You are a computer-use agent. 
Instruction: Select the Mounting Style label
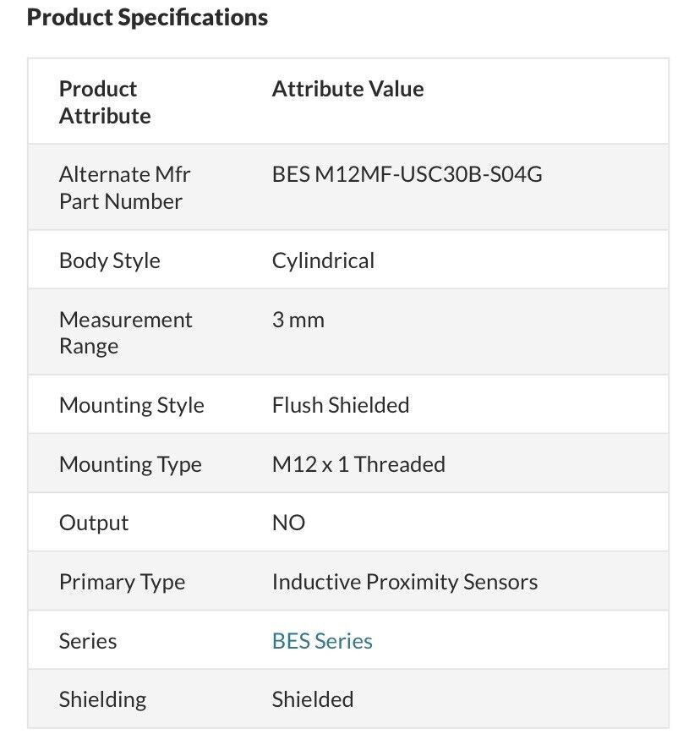[132, 405]
